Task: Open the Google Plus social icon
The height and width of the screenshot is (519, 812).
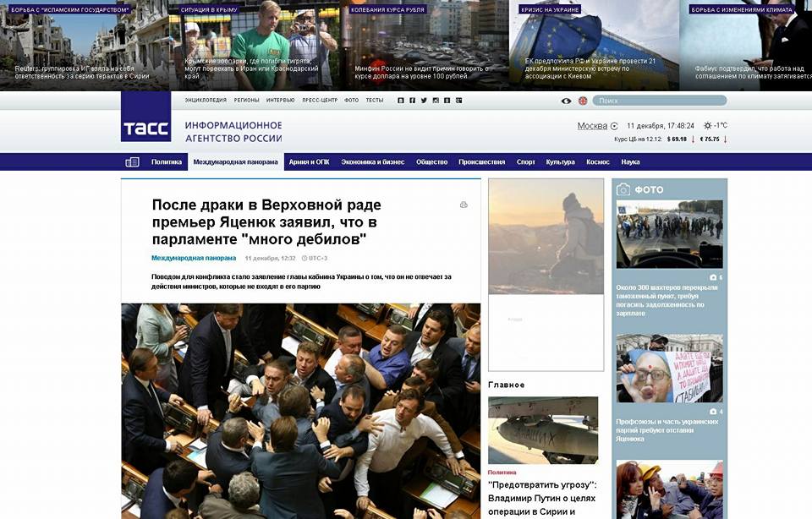Action: point(458,101)
